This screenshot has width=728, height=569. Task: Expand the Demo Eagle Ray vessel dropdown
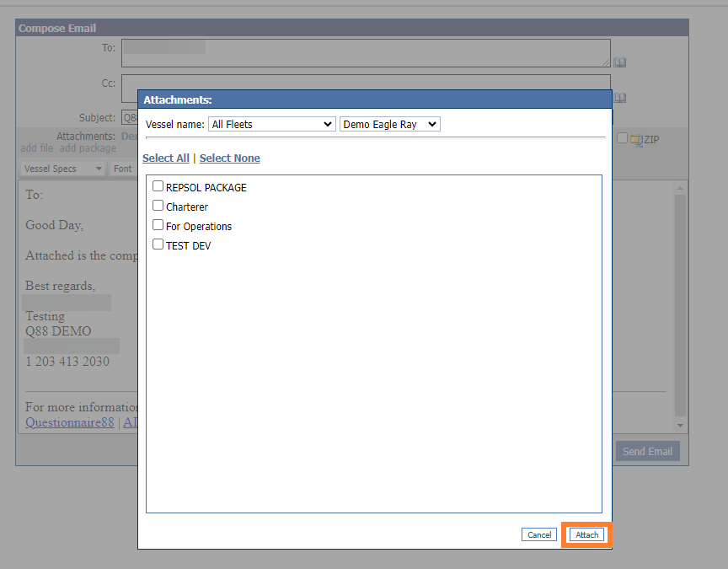click(390, 124)
